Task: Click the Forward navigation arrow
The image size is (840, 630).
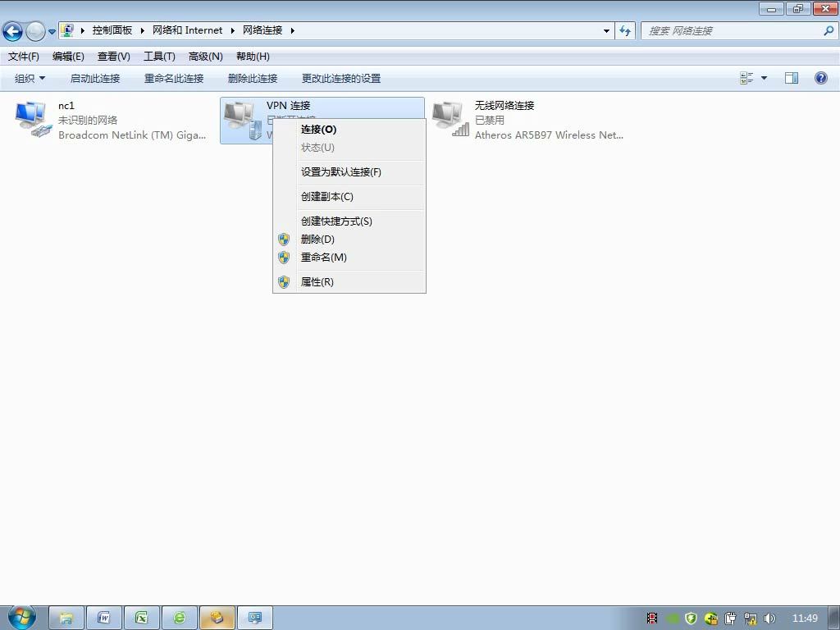Action: click(35, 32)
